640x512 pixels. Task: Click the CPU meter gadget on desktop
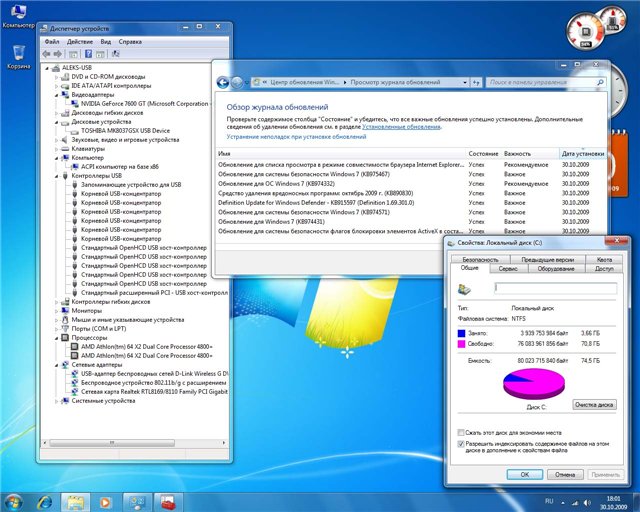[x=585, y=32]
